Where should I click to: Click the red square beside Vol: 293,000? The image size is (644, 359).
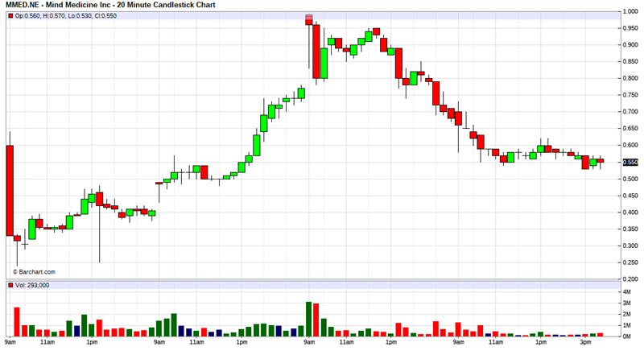point(10,285)
